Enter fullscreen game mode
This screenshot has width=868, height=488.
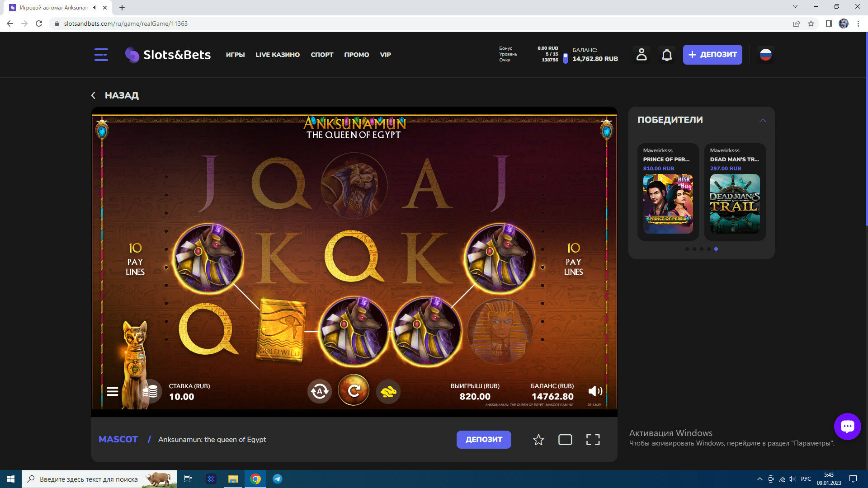pyautogui.click(x=593, y=440)
